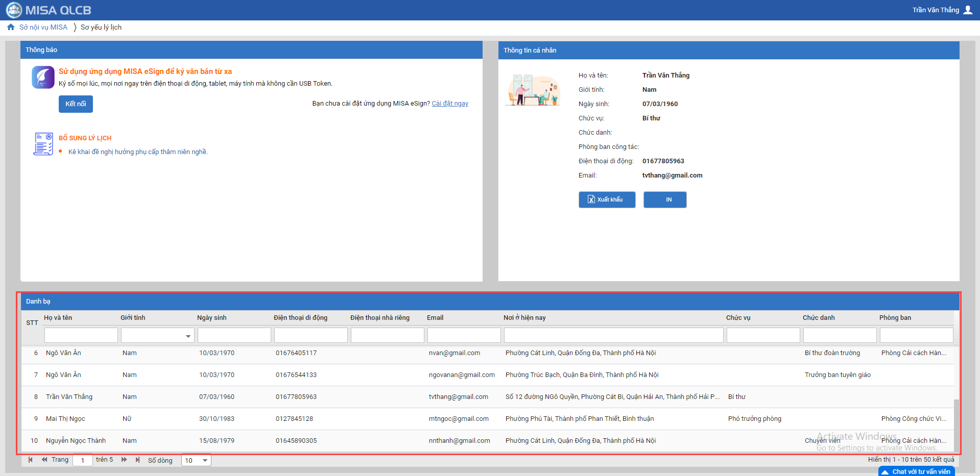Viewport: 980px width, 476px height.
Task: Click the Cài đặt ngay link
Action: [x=450, y=104]
